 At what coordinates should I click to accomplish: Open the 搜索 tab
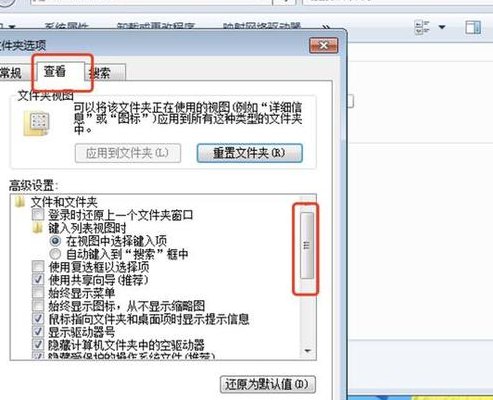point(104,73)
